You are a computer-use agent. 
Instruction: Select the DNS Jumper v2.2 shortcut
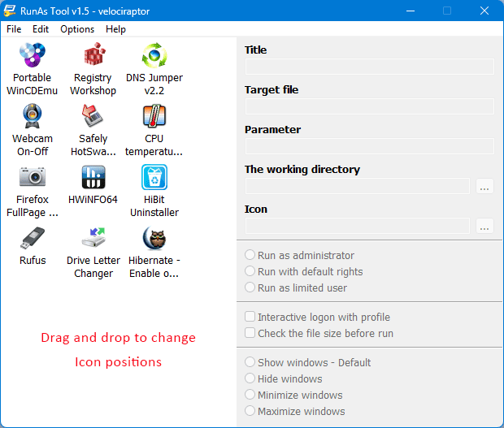(154, 56)
